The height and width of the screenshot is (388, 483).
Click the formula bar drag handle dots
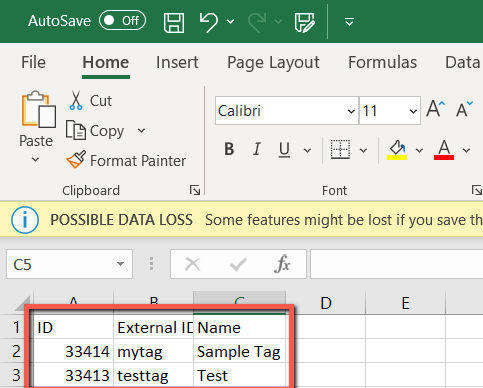pyautogui.click(x=151, y=264)
